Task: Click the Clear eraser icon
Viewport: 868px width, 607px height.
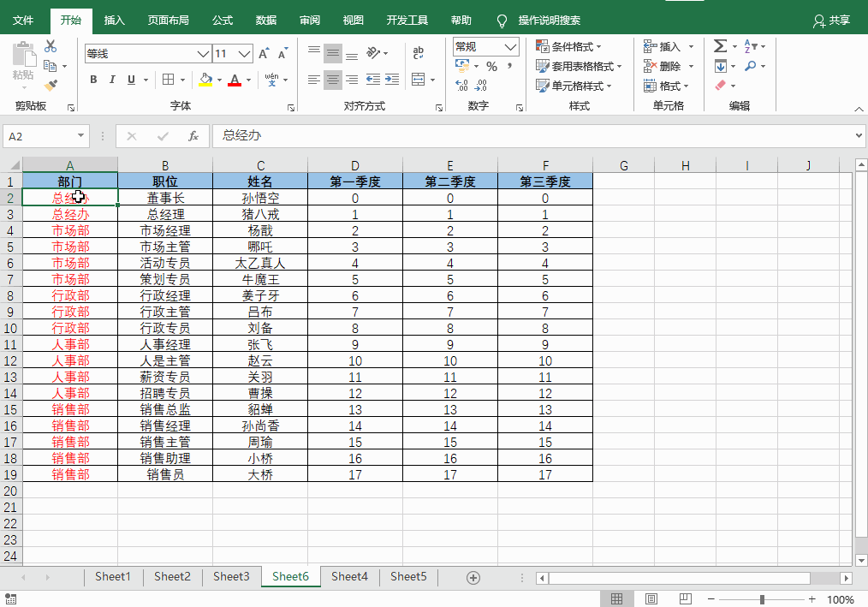Action: tap(720, 86)
